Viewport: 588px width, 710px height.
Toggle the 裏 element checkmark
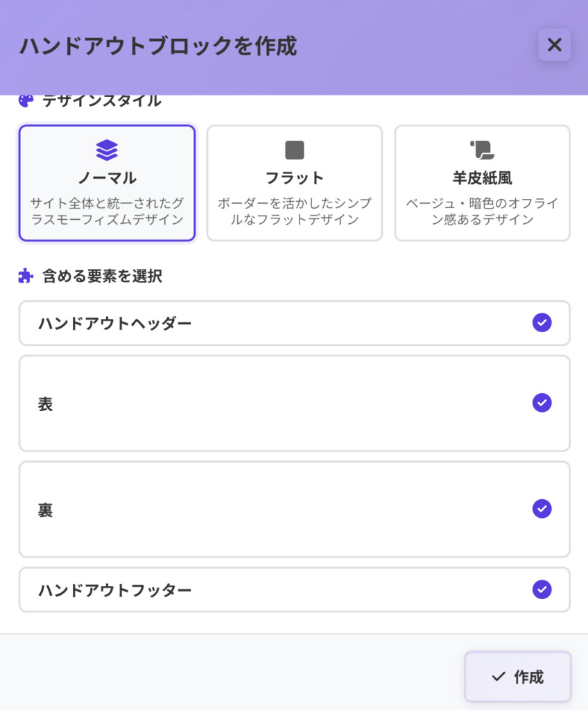(542, 509)
